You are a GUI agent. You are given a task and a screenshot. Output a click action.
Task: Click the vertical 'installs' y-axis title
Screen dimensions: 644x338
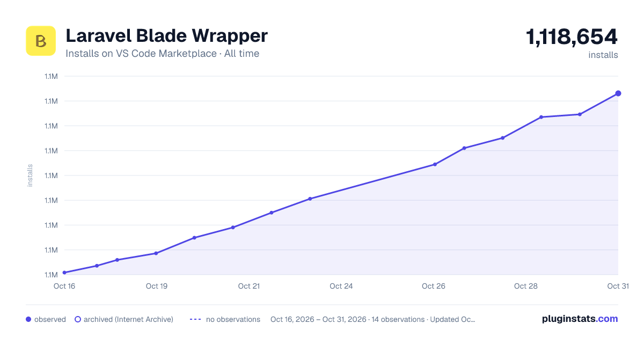30,175
